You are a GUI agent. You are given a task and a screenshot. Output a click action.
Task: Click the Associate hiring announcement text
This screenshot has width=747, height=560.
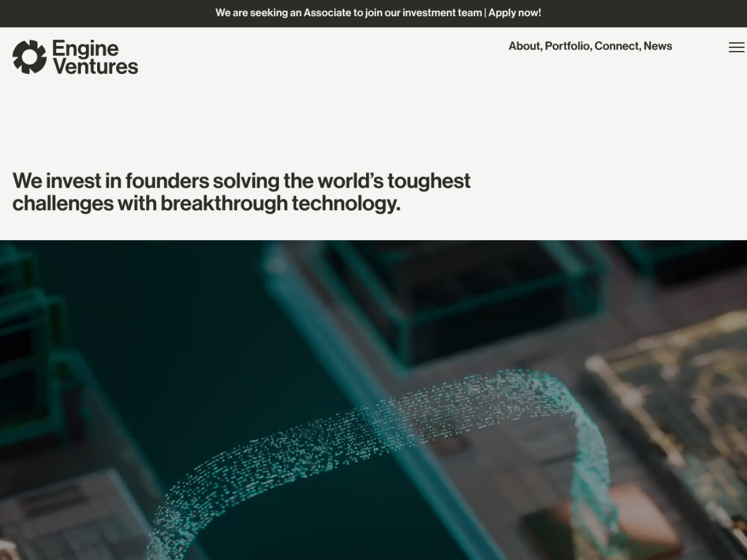[x=348, y=13]
